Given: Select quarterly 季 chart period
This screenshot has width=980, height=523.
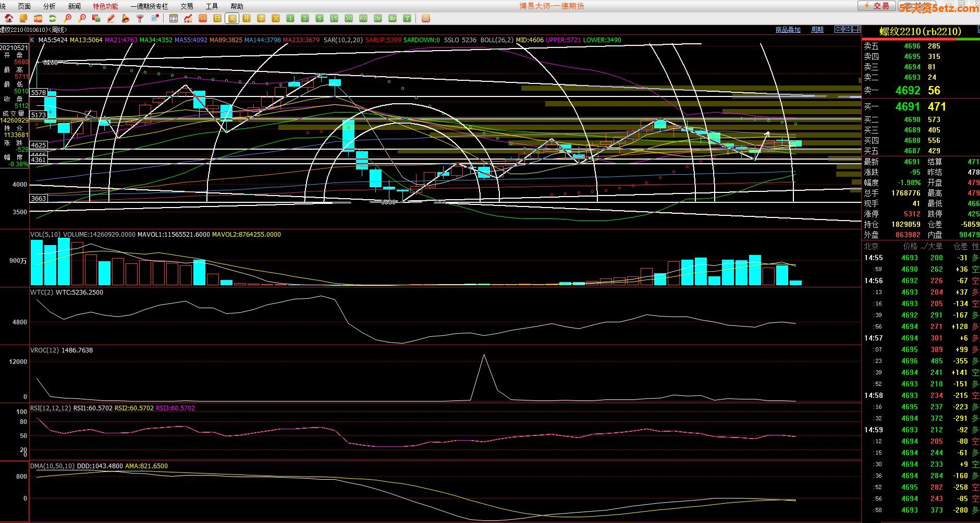Looking at the screenshot, I should (x=261, y=18).
